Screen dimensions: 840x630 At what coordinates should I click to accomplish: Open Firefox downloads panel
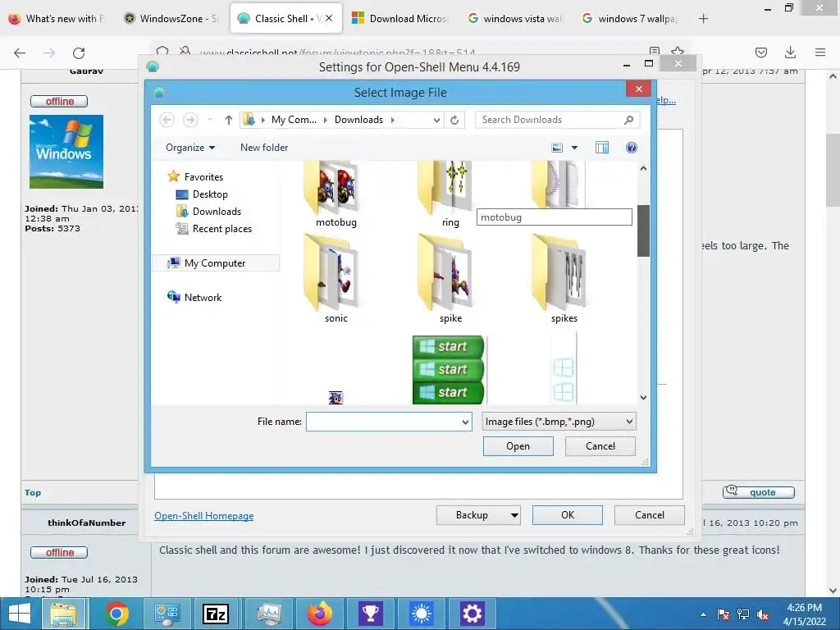790,52
